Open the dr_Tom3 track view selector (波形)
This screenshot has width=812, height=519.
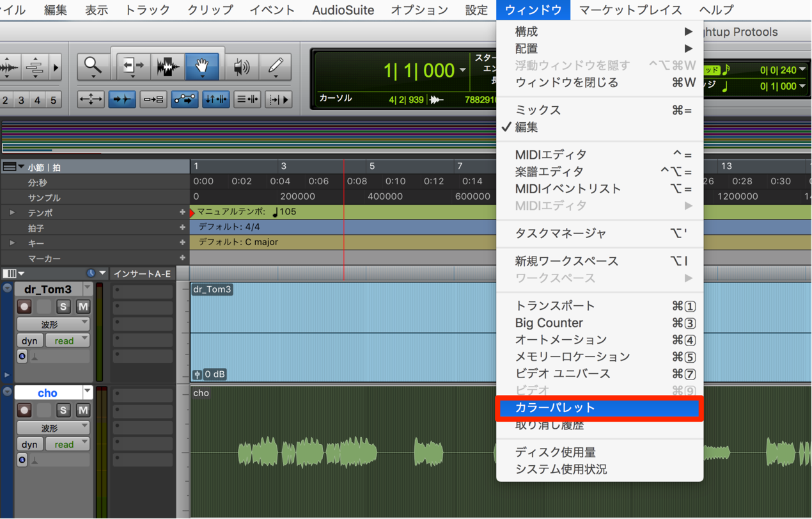tap(53, 324)
